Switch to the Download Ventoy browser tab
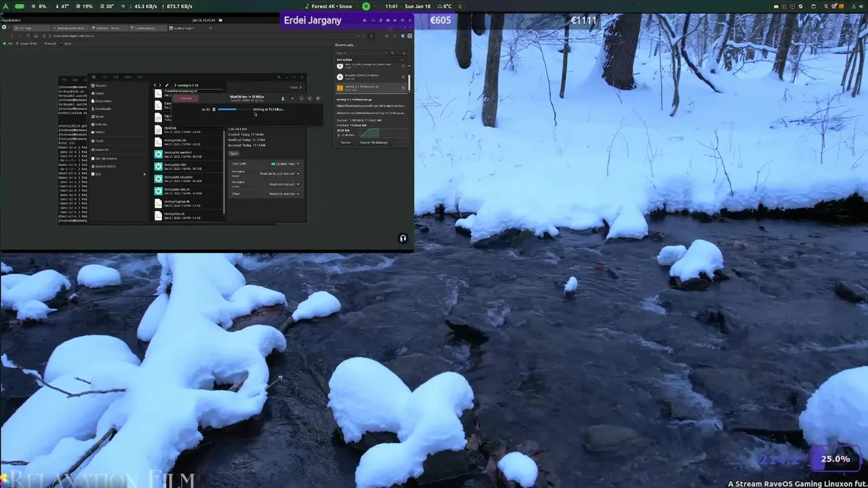The width and height of the screenshot is (868, 488). click(108, 28)
